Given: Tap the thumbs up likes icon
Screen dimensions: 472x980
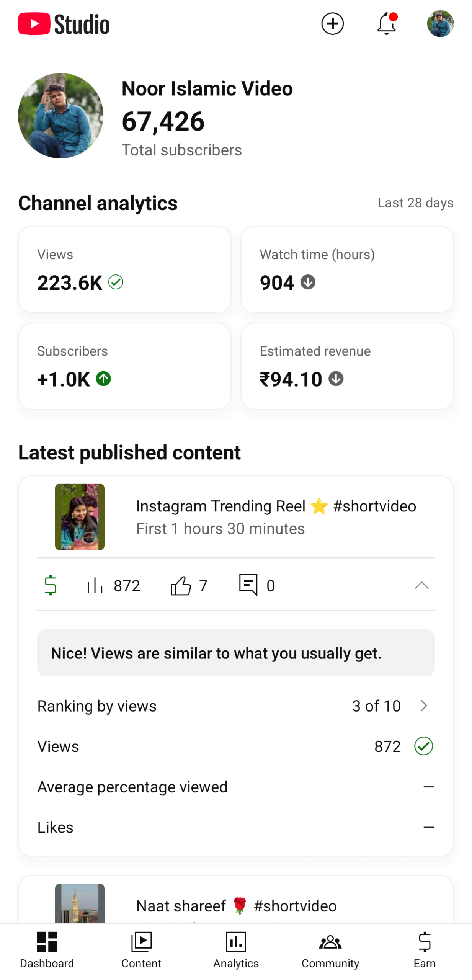Looking at the screenshot, I should coord(180,585).
